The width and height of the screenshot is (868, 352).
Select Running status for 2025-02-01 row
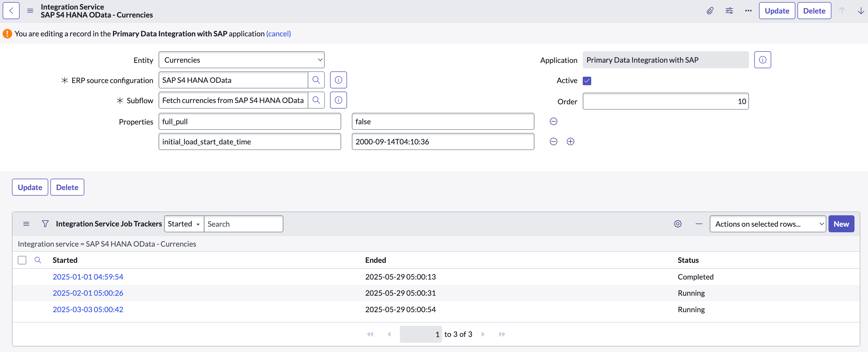click(691, 293)
